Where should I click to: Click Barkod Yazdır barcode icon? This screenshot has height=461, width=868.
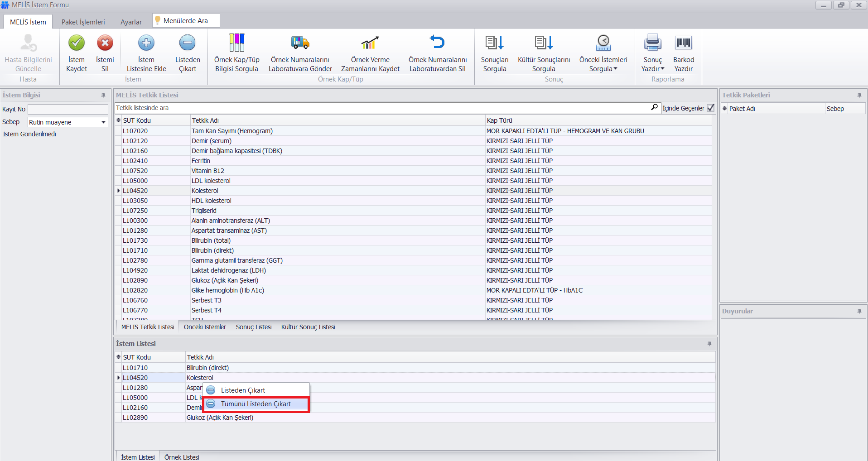683,43
